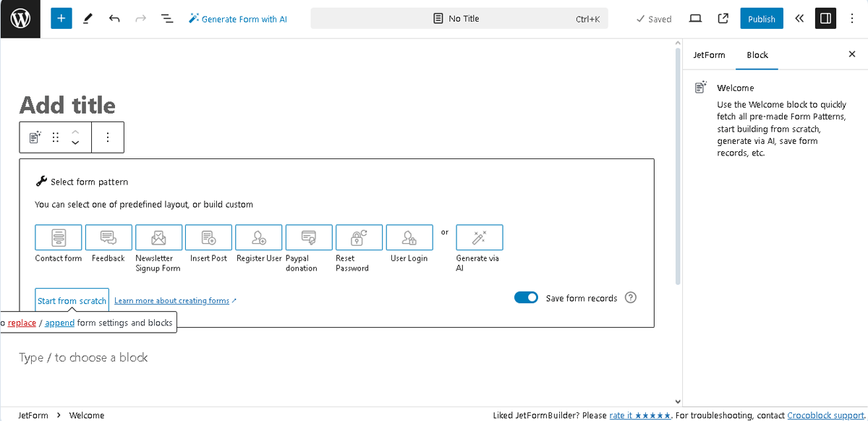Select the Contact form pattern icon
The width and height of the screenshot is (868, 421).
coord(58,237)
